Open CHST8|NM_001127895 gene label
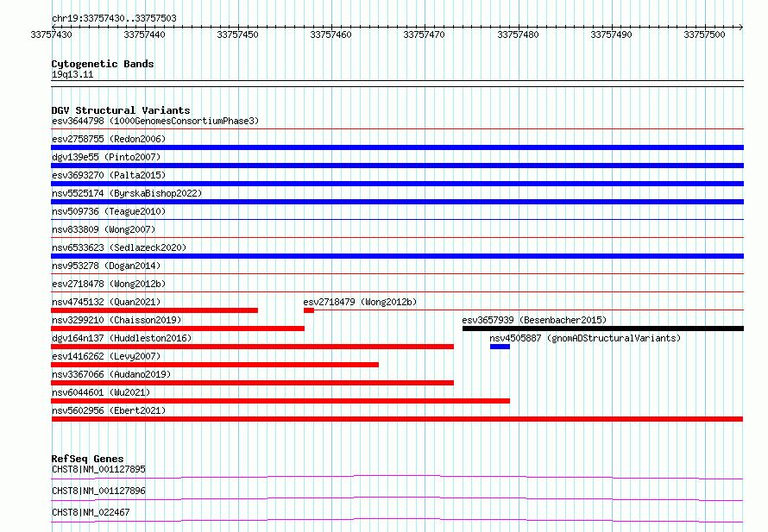 pyautogui.click(x=98, y=469)
